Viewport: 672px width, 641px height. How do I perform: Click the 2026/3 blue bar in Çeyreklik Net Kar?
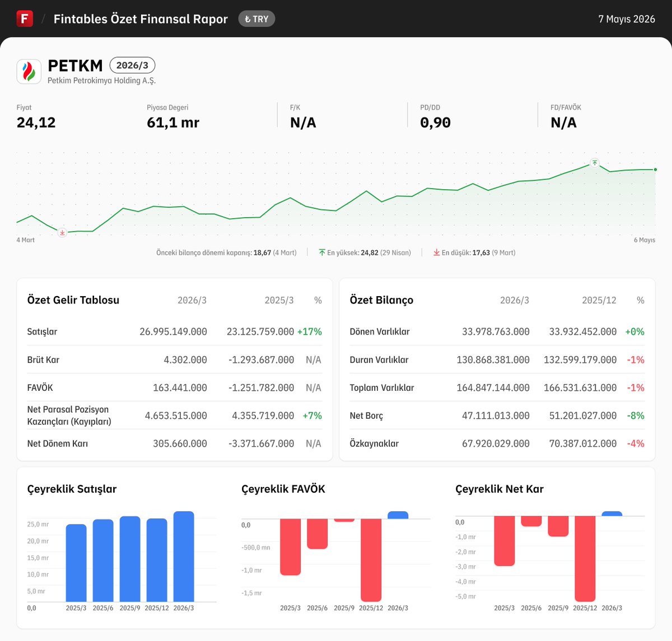[612, 514]
